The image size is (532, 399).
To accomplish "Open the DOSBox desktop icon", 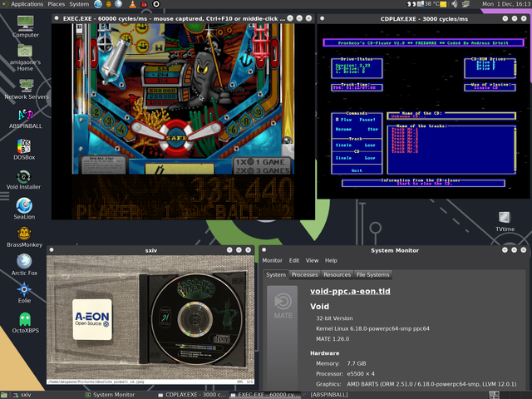I will 24,145.
